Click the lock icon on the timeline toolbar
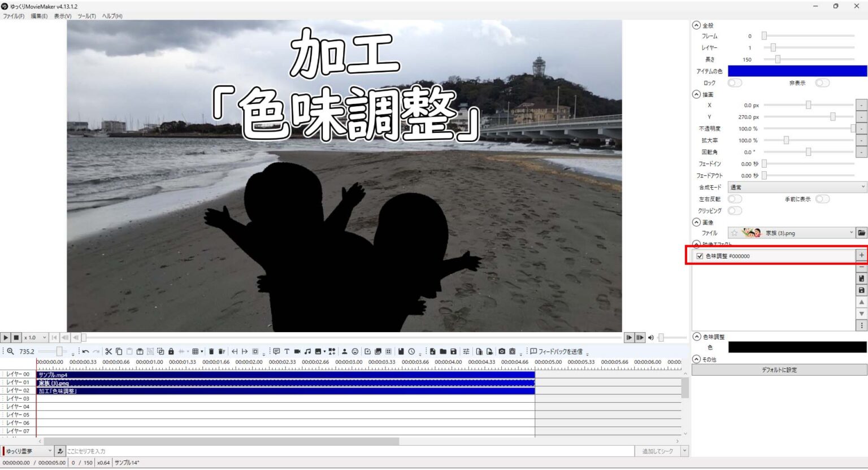This screenshot has width=868, height=470. point(171,351)
